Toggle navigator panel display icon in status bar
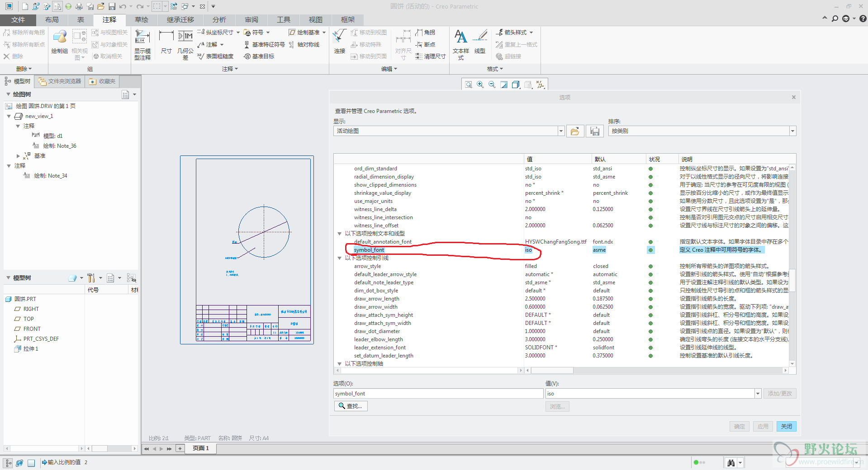The width and height of the screenshot is (868, 470). (x=8, y=463)
